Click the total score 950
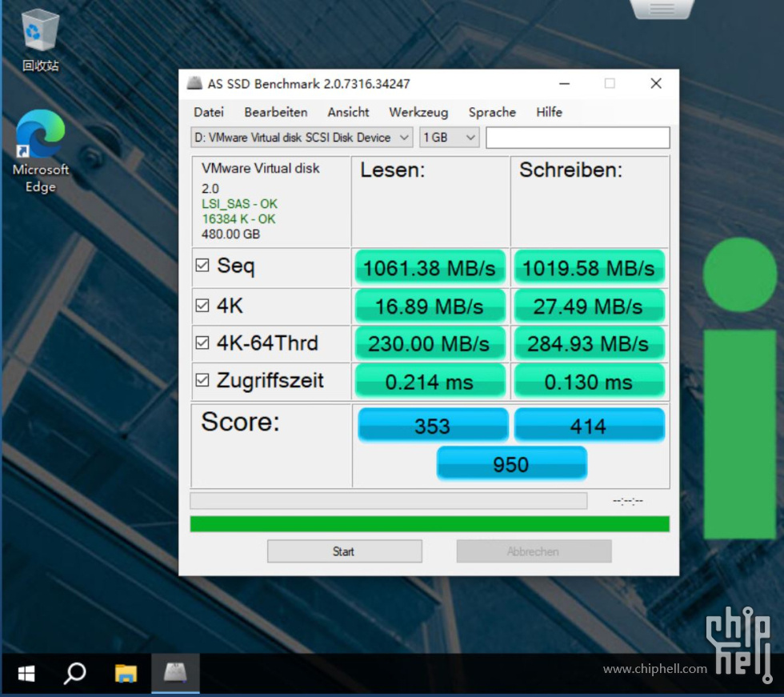 [511, 464]
